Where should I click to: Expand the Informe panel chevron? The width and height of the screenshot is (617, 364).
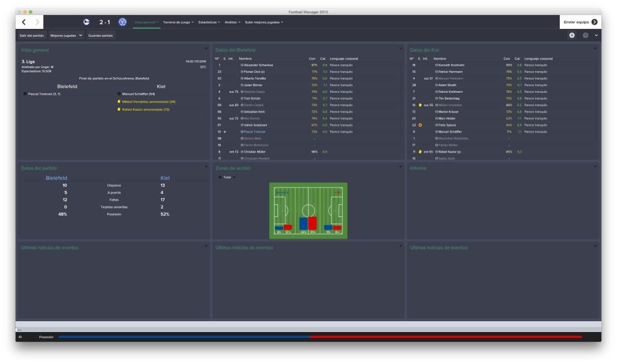pos(595,167)
